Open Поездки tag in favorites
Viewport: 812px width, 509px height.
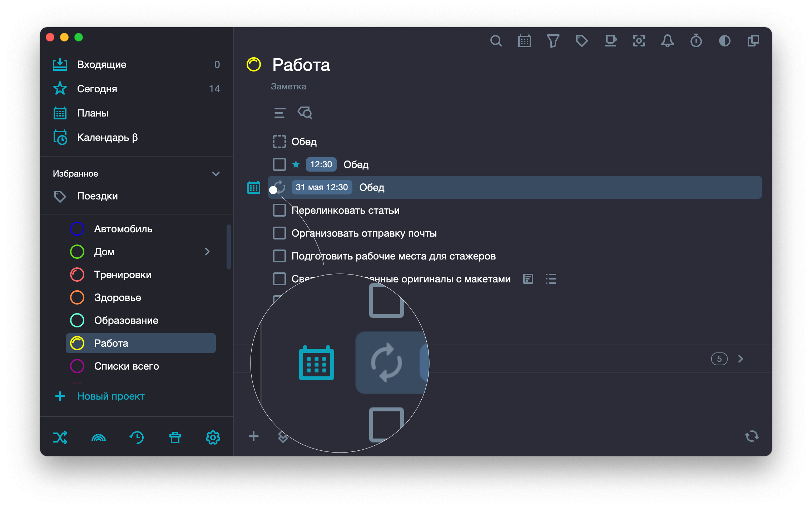(x=137, y=196)
